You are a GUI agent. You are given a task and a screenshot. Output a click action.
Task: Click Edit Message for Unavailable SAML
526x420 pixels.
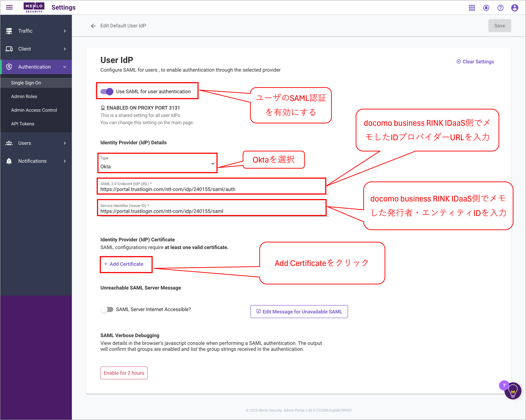(299, 311)
